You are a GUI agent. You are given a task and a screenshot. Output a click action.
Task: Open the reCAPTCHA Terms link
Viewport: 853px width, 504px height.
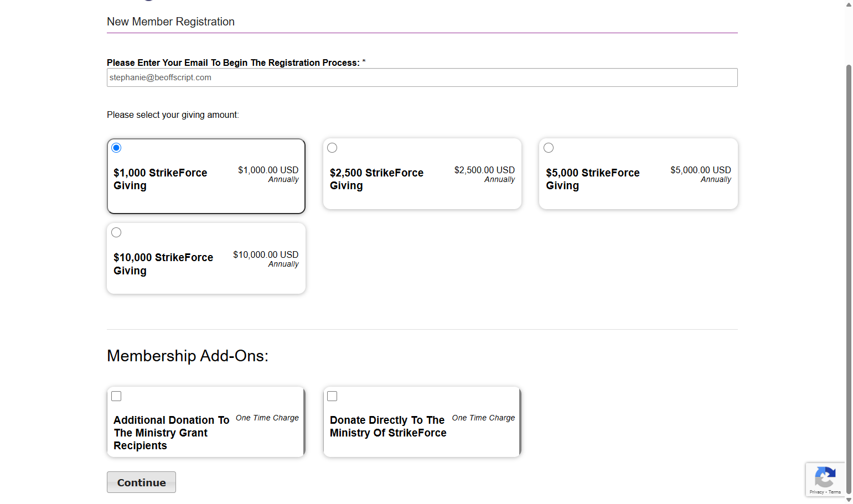[x=835, y=492]
